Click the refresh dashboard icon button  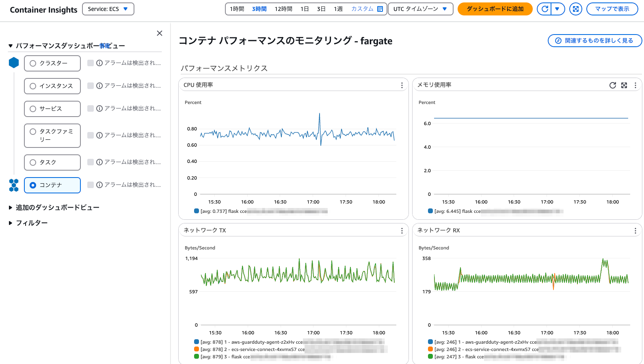(545, 9)
